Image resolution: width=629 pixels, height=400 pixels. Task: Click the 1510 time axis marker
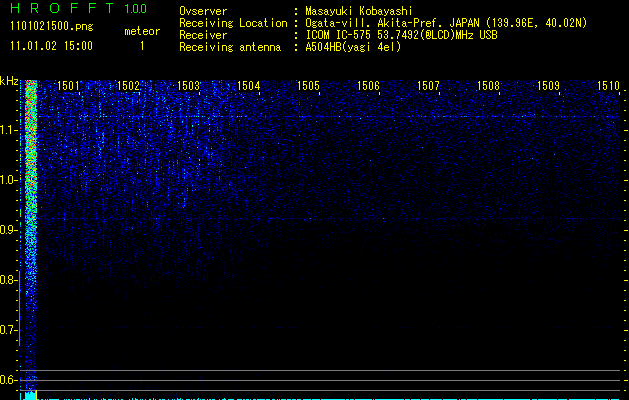tap(609, 86)
